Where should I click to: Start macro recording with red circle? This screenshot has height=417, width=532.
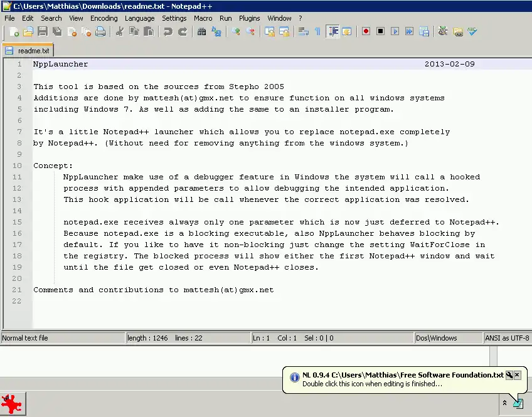pyautogui.click(x=366, y=31)
